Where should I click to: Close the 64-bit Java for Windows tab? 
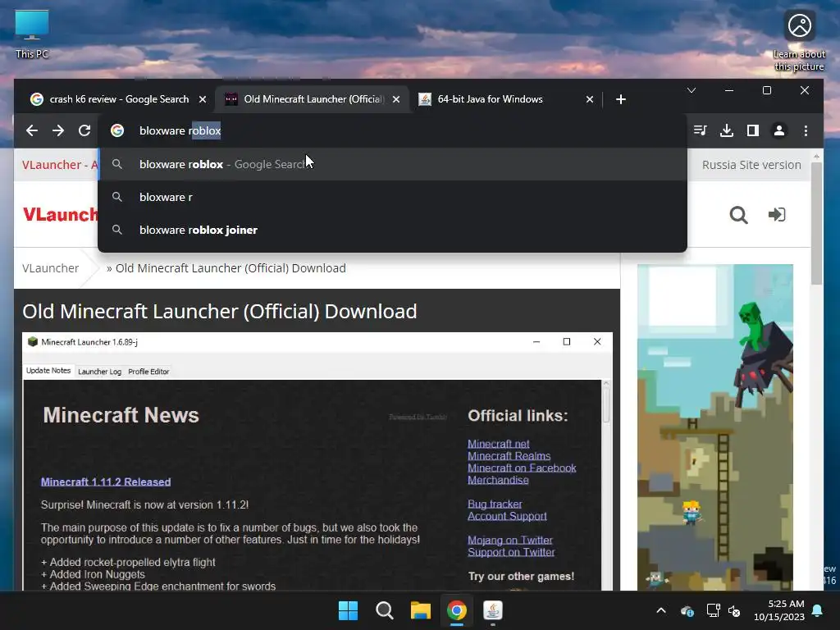589,99
